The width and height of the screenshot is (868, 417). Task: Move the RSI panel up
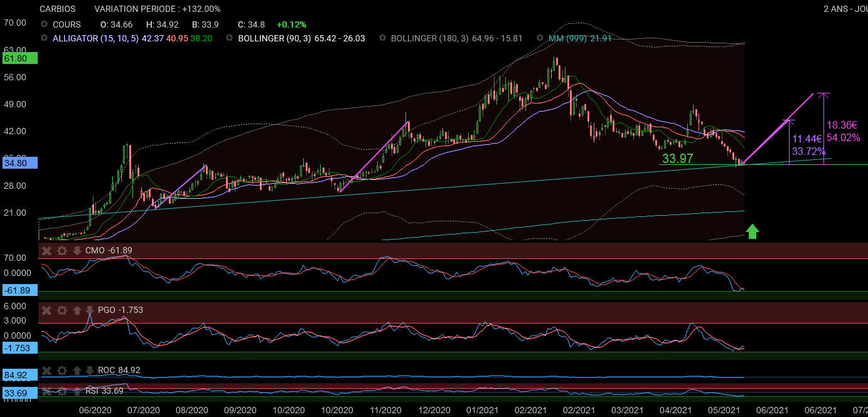pyautogui.click(x=77, y=391)
